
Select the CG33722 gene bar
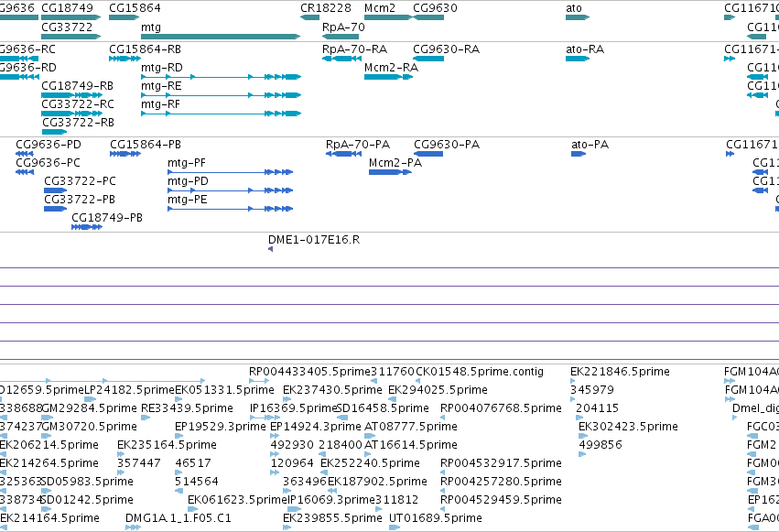click(71, 37)
